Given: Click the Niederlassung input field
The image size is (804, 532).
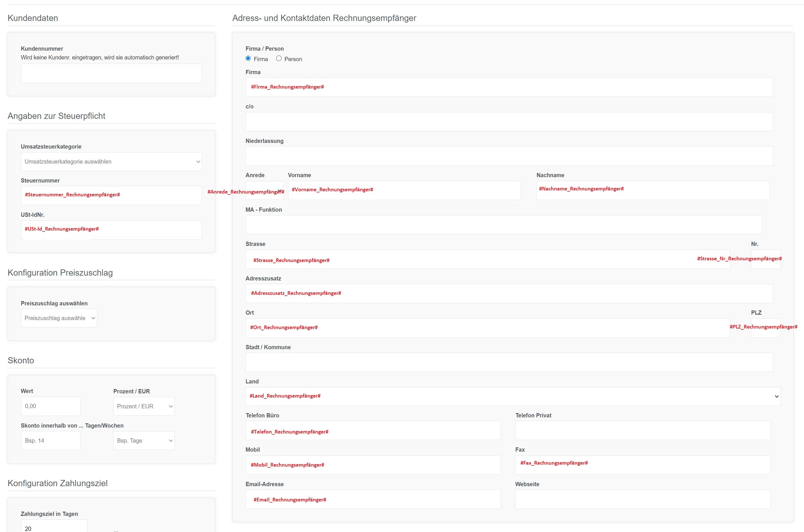Looking at the screenshot, I should coord(509,156).
